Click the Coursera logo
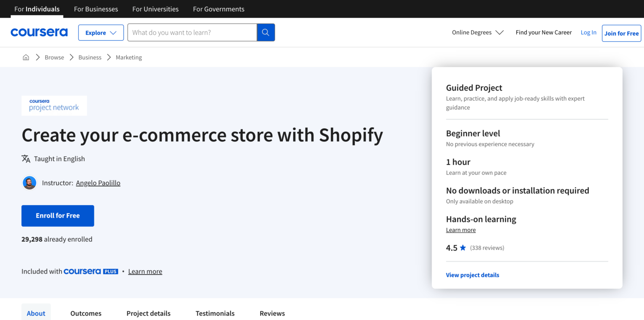644x320 pixels. [39, 32]
